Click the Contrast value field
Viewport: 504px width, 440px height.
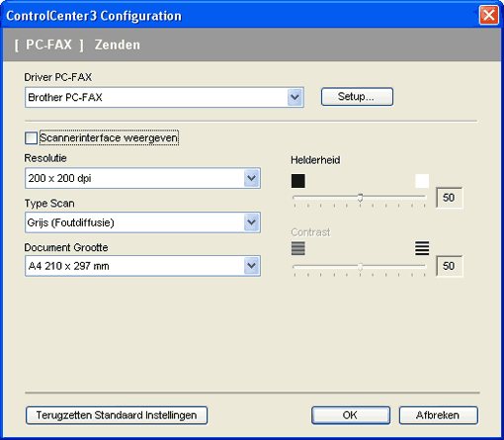pos(450,266)
